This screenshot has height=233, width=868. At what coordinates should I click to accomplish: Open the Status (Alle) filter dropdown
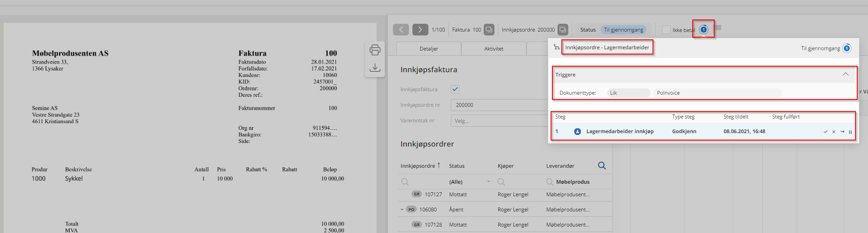[488, 182]
